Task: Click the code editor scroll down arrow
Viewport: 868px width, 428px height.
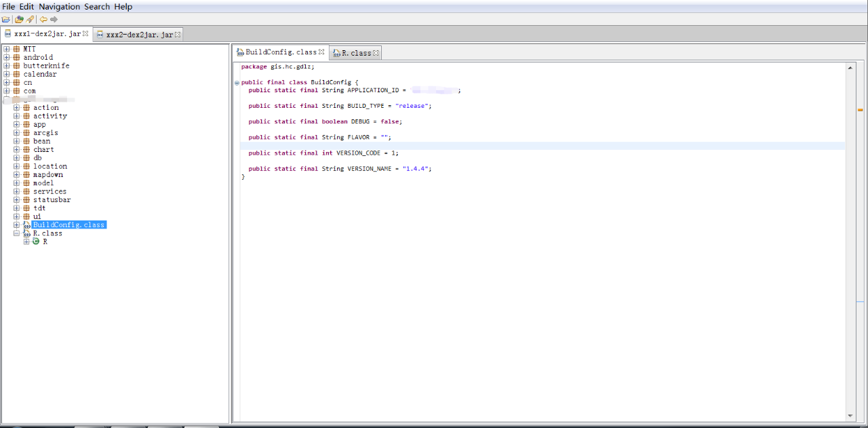Action: tap(850, 416)
